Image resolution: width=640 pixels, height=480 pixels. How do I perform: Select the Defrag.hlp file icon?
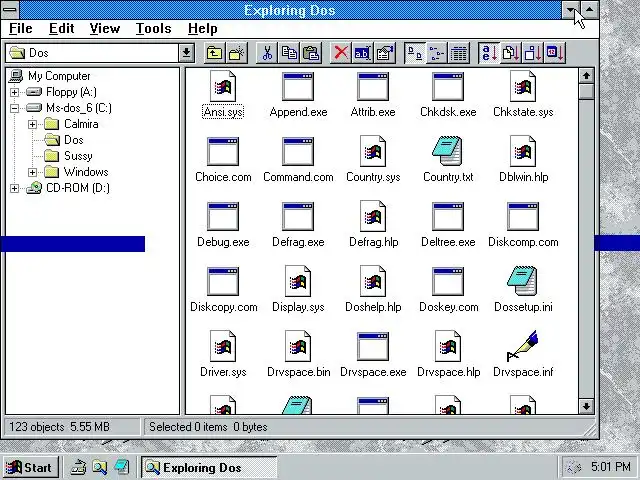tap(373, 216)
